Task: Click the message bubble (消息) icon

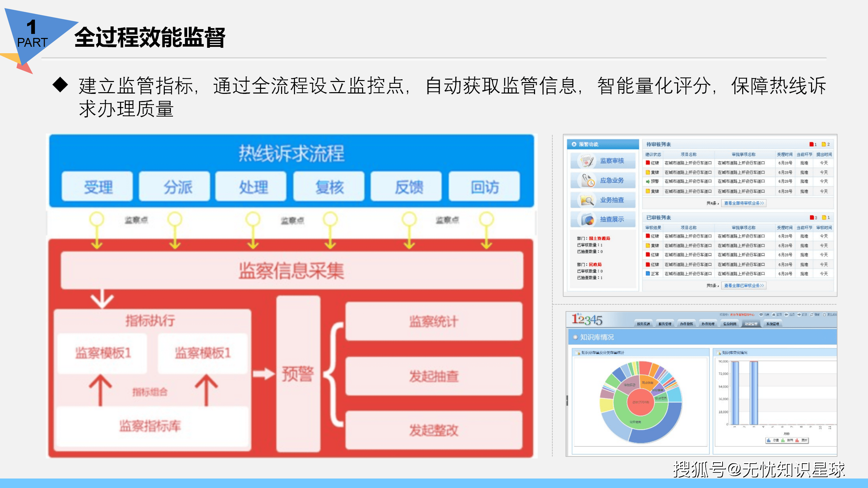Action: coord(761,314)
